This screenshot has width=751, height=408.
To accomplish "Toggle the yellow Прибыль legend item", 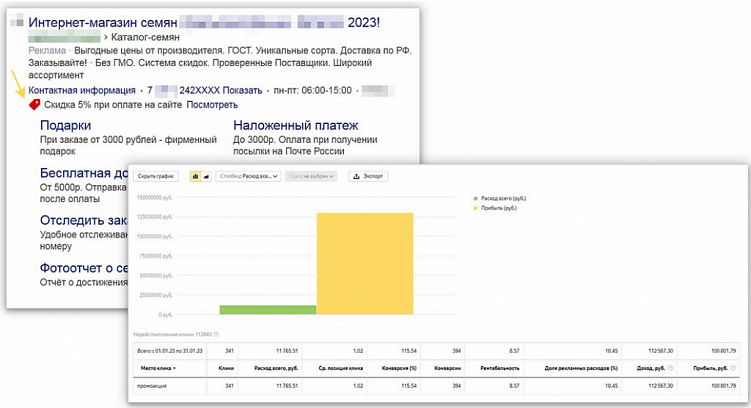I will point(495,208).
